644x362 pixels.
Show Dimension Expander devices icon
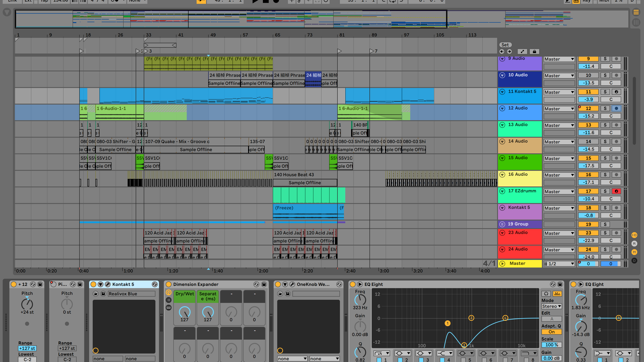[169, 308]
